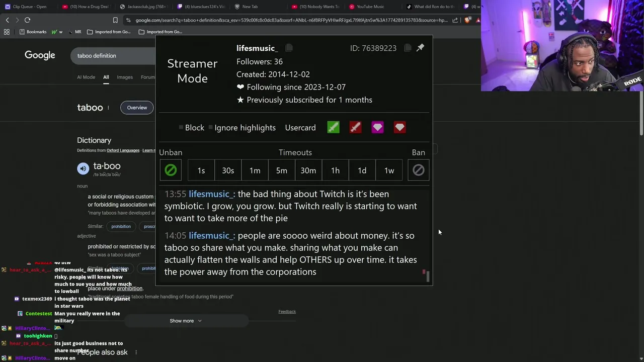The width and height of the screenshot is (644, 362).
Task: Share this page icon in address bar
Action: click(x=455, y=20)
